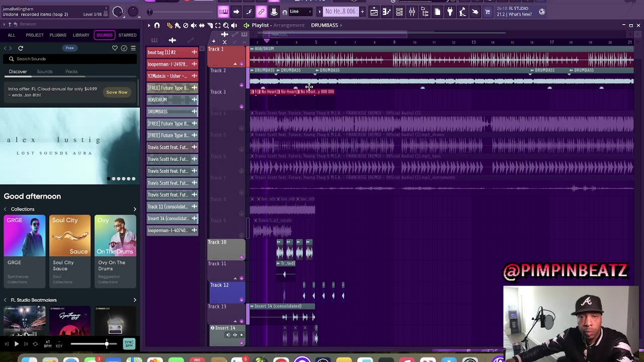Click the Save Now offer button

(117, 92)
